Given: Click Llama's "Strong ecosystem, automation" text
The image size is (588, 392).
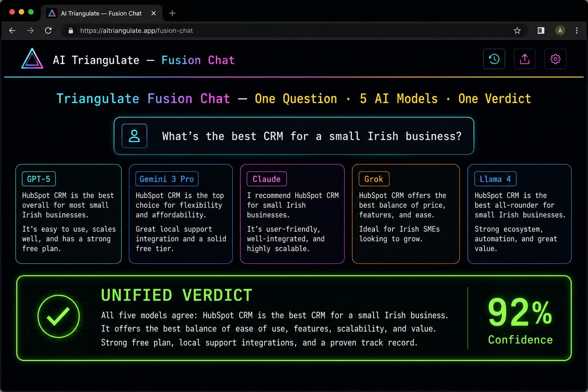Looking at the screenshot, I should [509, 234].
